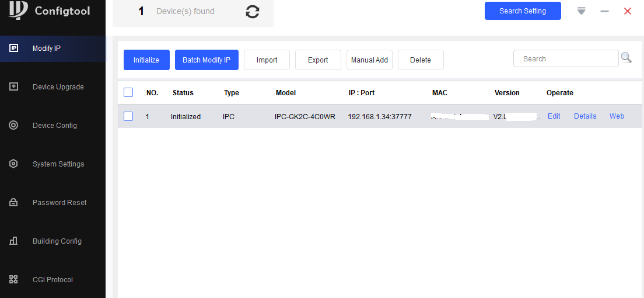This screenshot has height=298, width=644.
Task: Open Batch Modify IP dialog
Action: 206,60
